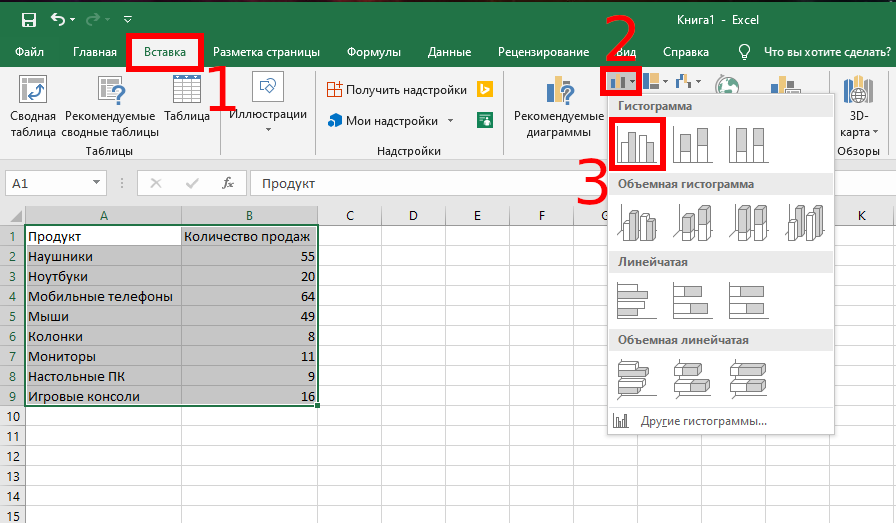
Task: Select the 3-D clustered column chart
Action: (636, 222)
